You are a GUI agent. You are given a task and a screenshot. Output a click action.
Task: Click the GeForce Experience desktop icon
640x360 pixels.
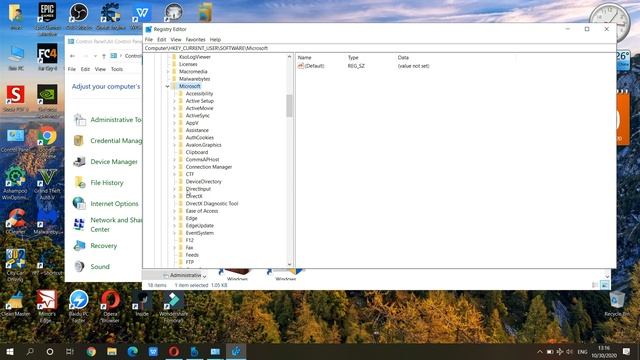point(47,95)
